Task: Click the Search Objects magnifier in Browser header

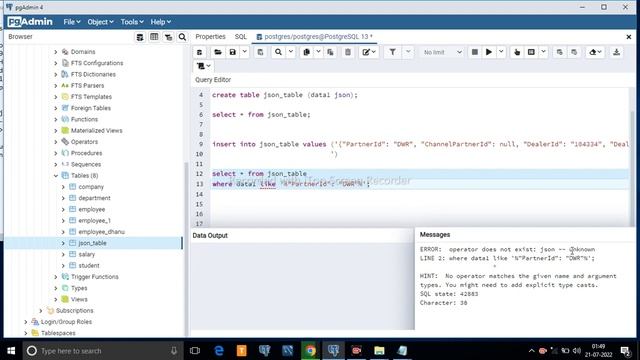Action: point(182,37)
